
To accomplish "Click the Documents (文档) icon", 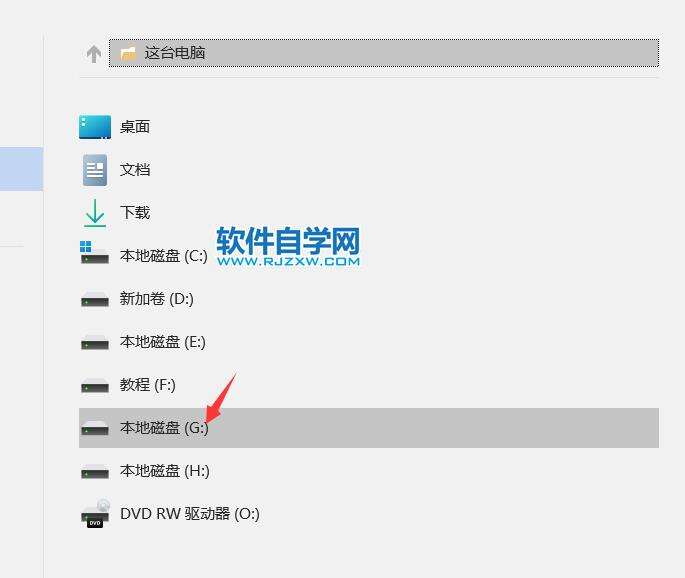I will point(95,170).
